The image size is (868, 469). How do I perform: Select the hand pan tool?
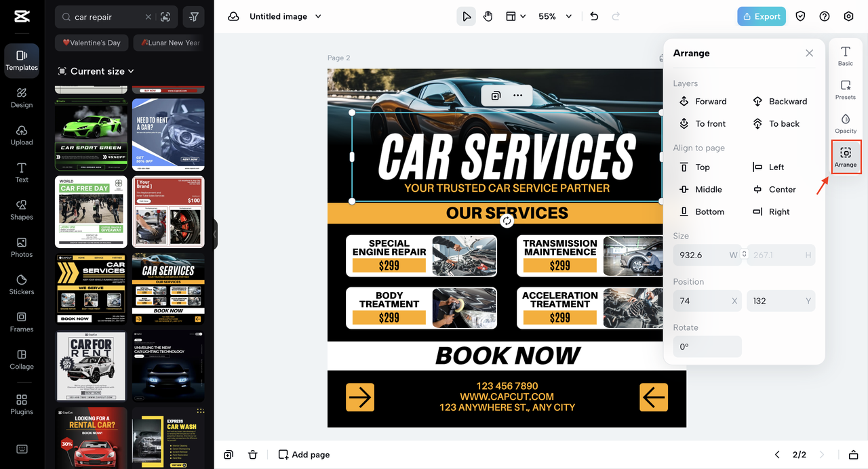pyautogui.click(x=488, y=16)
